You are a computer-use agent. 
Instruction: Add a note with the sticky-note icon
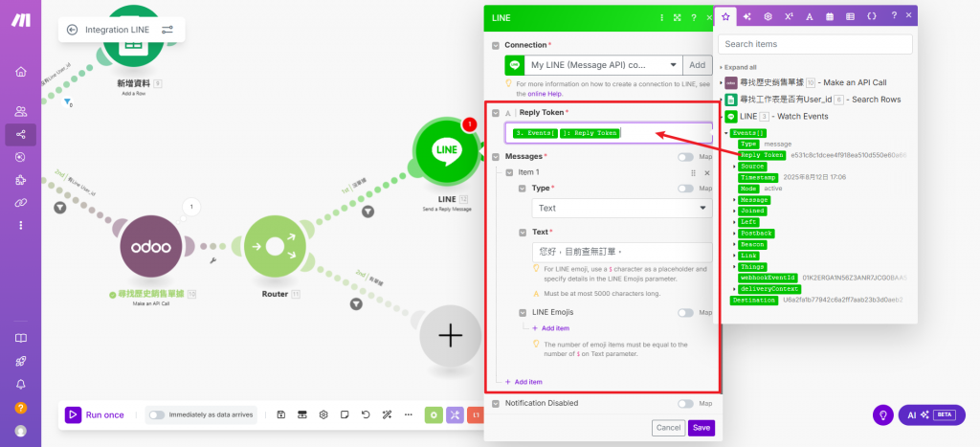(x=345, y=414)
